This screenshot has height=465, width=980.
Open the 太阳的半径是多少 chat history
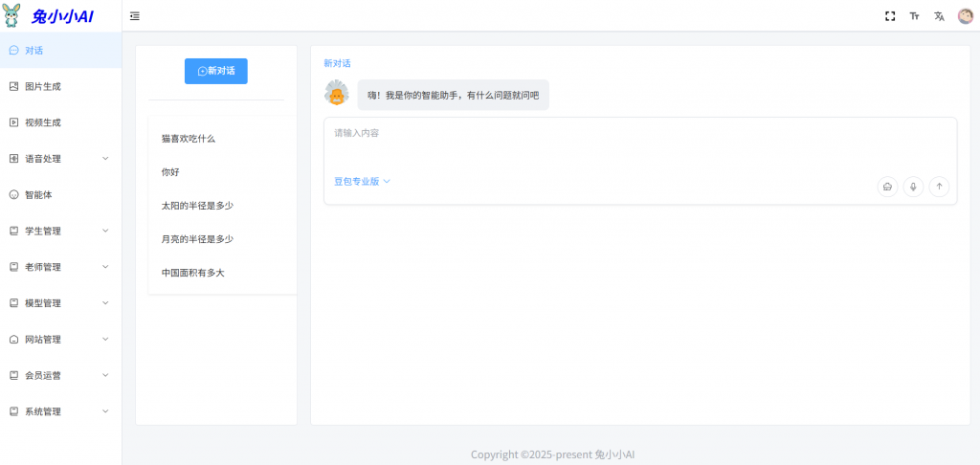click(x=197, y=206)
